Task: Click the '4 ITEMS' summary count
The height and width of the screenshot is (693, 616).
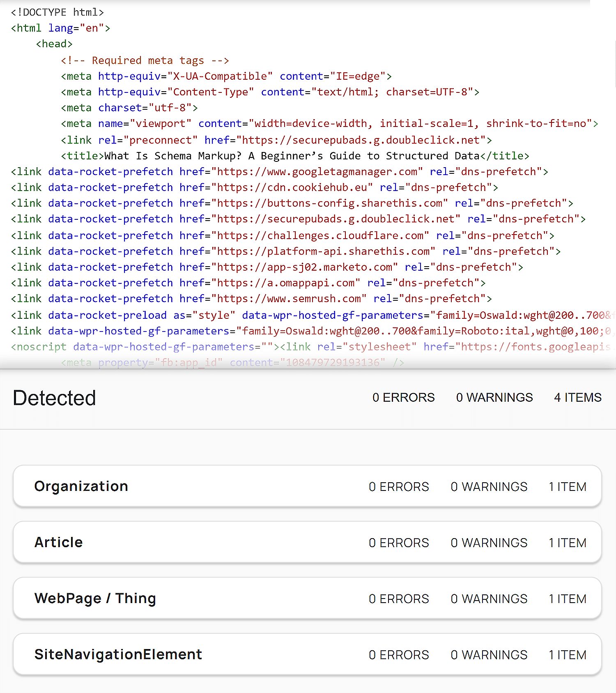Action: [x=577, y=397]
